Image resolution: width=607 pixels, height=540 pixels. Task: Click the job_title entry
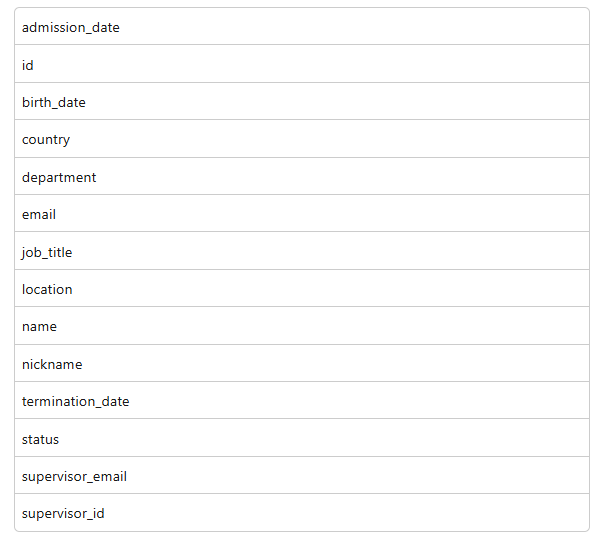(302, 251)
